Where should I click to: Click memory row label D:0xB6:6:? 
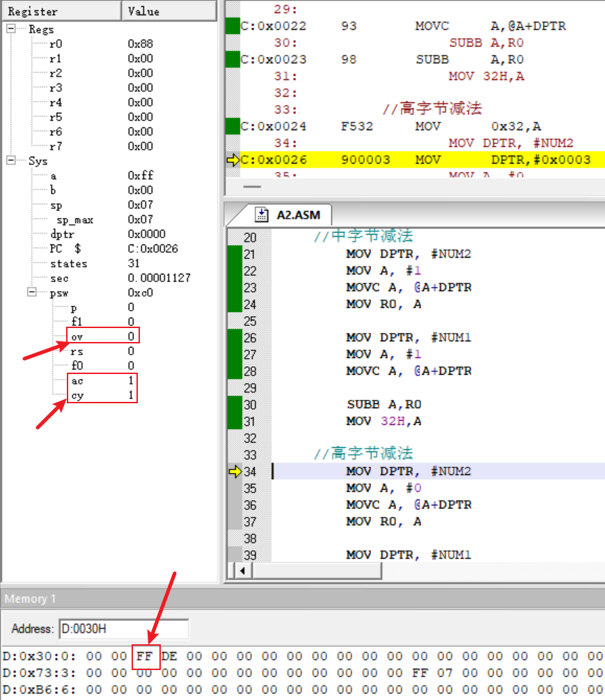coord(39,690)
